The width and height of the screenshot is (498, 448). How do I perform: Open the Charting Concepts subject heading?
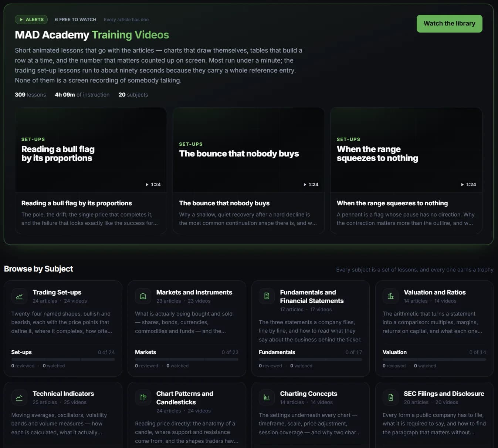pyautogui.click(x=308, y=394)
